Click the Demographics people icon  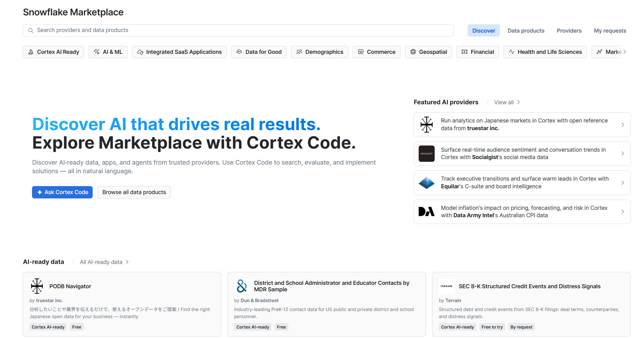pyautogui.click(x=299, y=52)
